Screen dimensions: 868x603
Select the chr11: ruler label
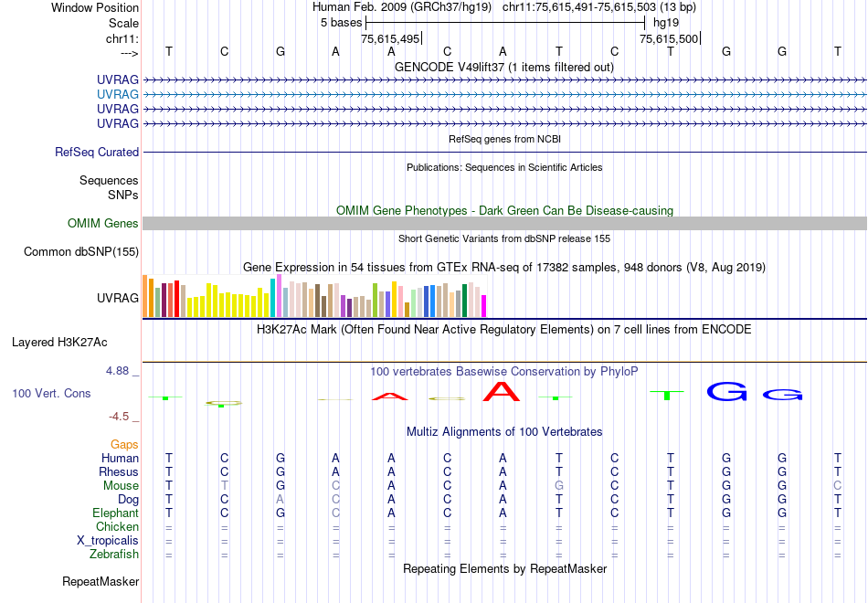tap(122, 38)
